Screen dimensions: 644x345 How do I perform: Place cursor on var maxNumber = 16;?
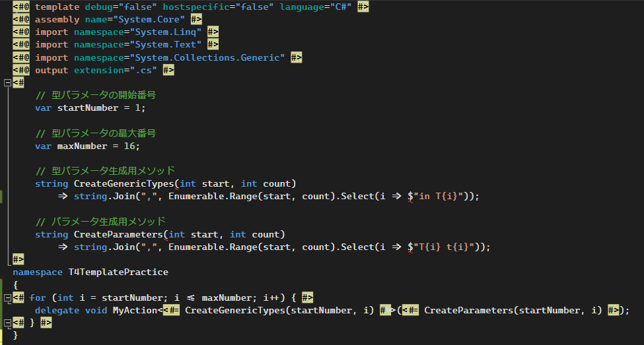87,146
